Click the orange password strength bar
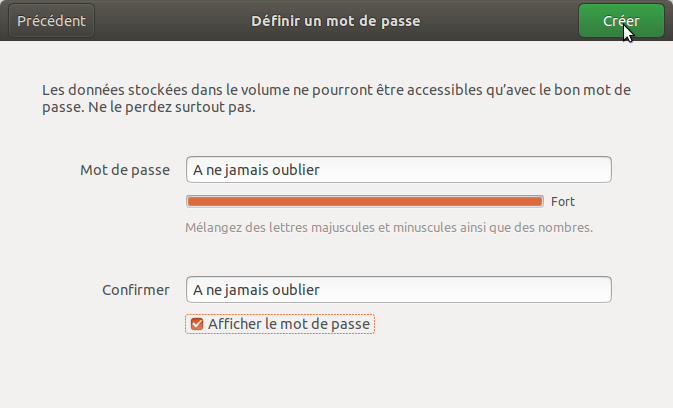Screen dimensions: 673x408 tap(364, 201)
